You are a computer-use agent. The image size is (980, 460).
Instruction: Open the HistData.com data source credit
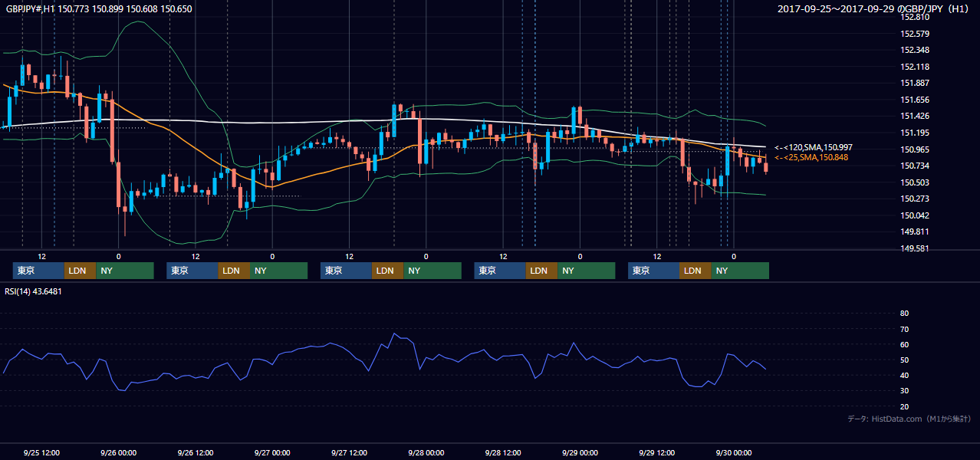pos(909,419)
